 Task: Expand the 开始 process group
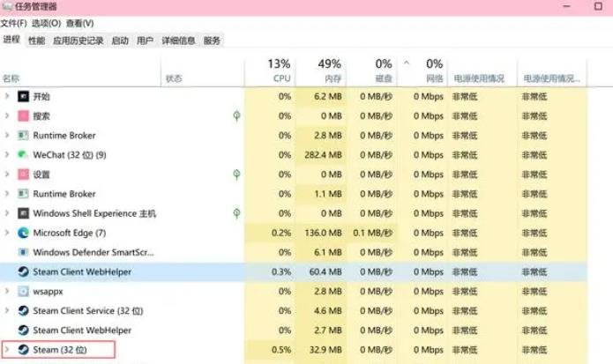point(7,96)
